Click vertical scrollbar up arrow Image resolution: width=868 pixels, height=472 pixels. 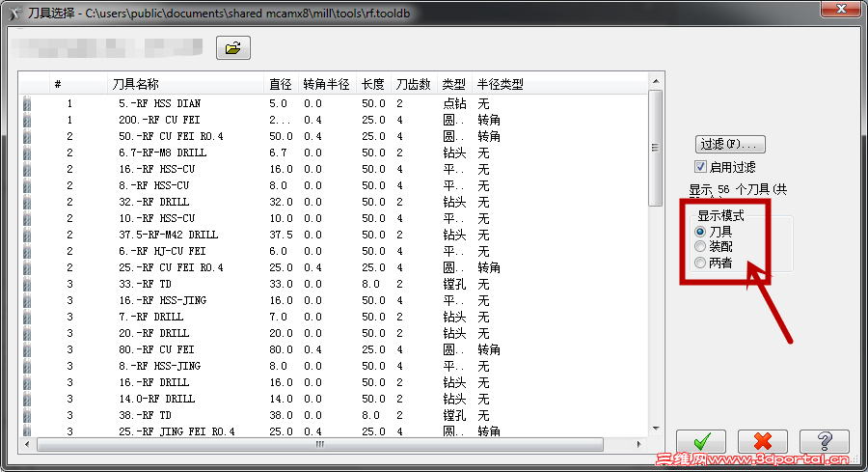click(x=656, y=81)
